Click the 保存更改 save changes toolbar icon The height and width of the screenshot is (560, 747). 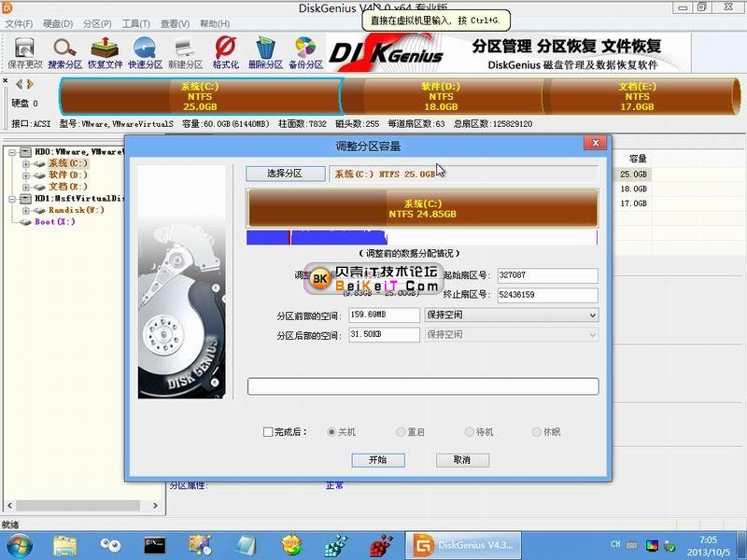pyautogui.click(x=25, y=53)
